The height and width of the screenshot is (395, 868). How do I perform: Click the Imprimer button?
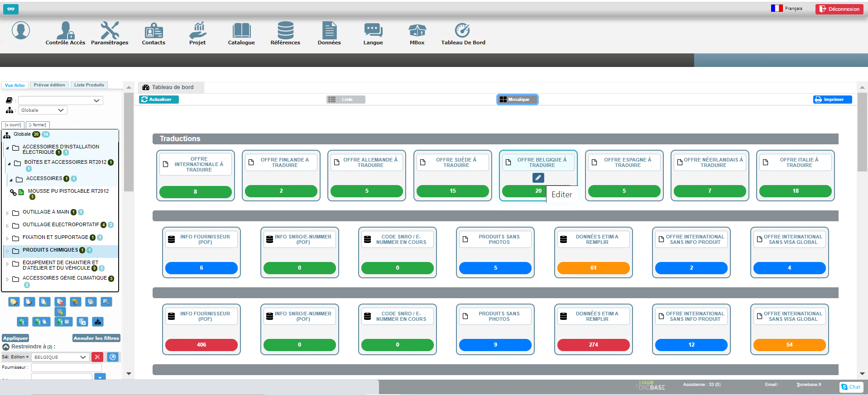pos(832,100)
